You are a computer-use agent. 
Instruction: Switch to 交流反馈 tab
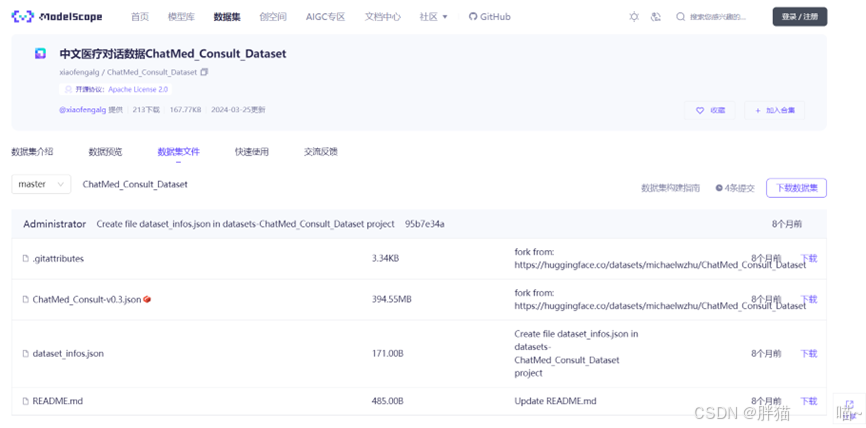321,152
